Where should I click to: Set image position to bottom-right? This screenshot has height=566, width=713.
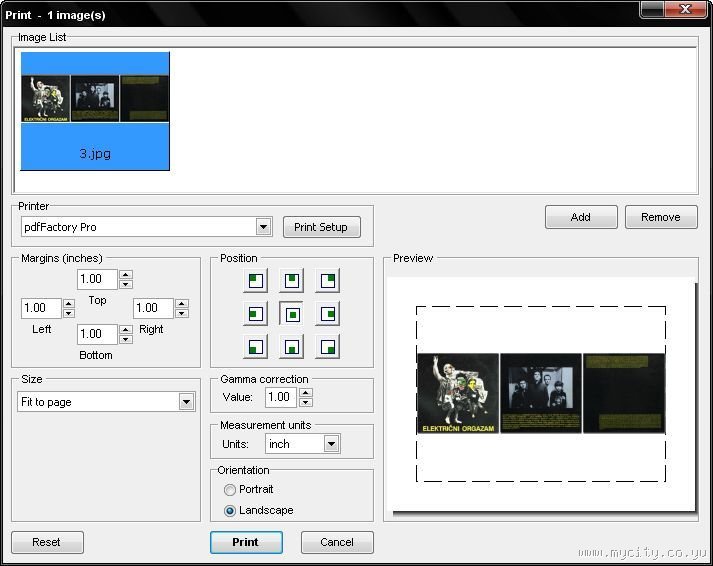click(327, 347)
